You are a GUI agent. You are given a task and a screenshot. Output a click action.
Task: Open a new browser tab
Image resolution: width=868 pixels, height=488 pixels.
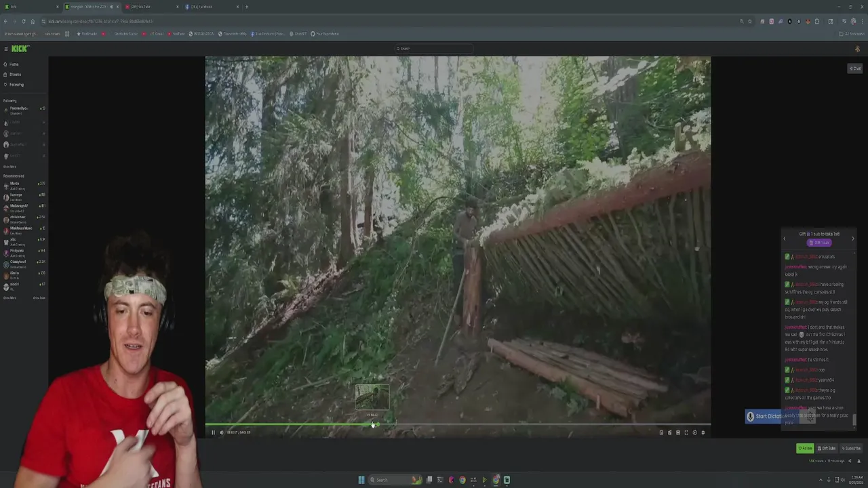pyautogui.click(x=247, y=7)
